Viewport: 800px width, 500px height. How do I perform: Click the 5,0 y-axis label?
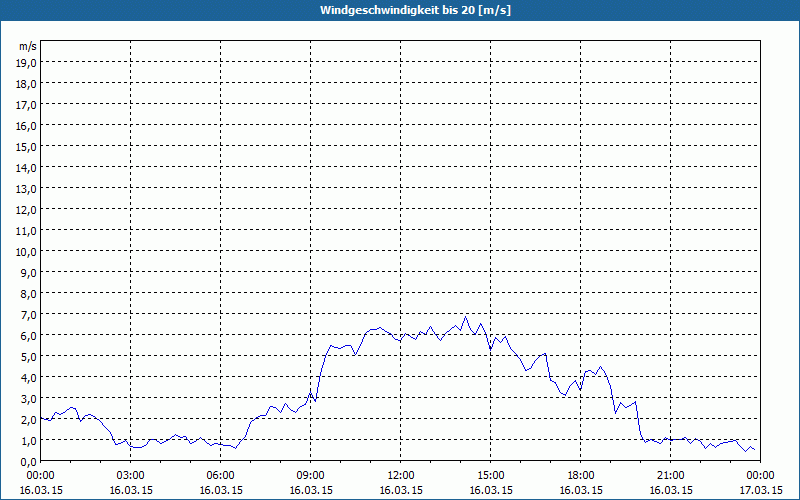point(28,357)
